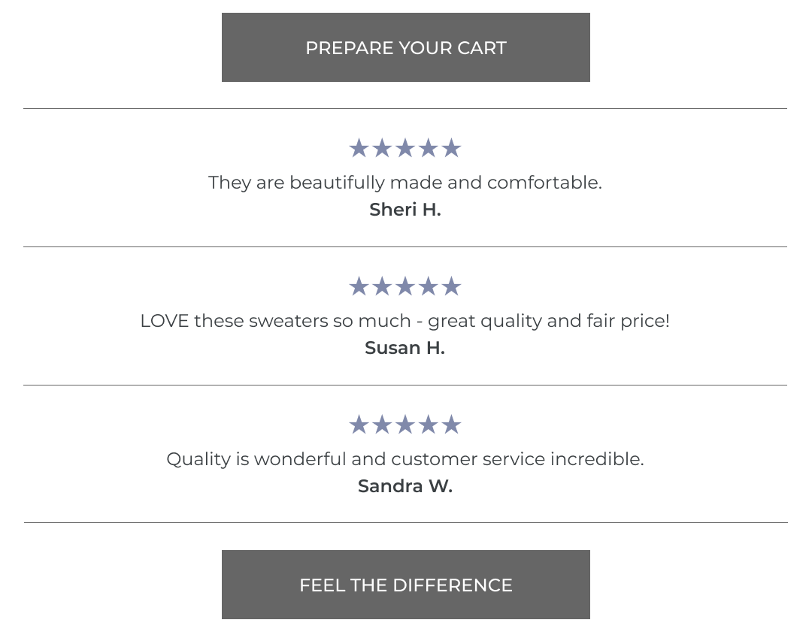The image size is (812, 644).
Task: Select the reviewer name Sandra W.
Action: pyautogui.click(x=405, y=486)
